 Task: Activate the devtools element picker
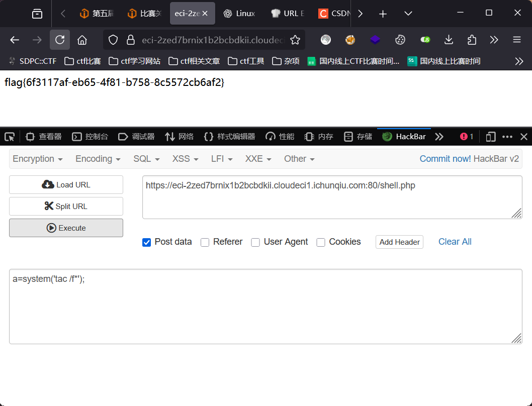(10, 137)
